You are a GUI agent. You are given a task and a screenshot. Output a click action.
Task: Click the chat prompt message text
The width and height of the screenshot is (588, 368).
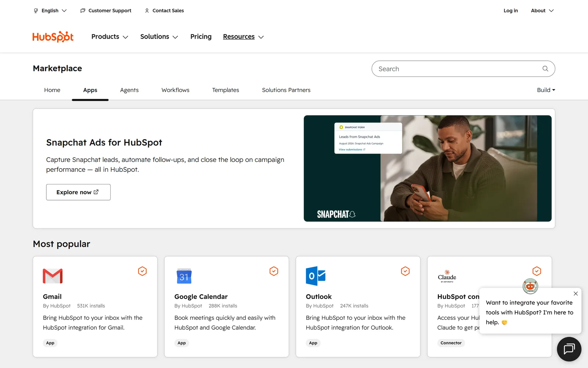tap(530, 312)
